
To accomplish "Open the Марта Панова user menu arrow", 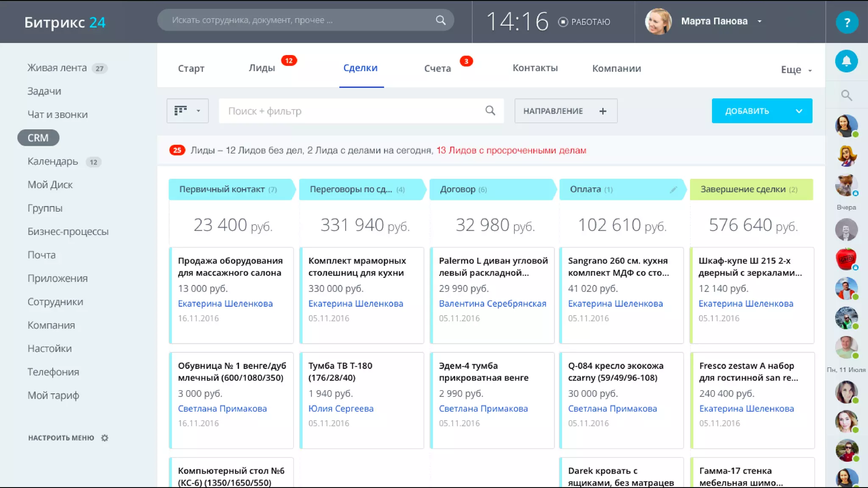I will click(759, 22).
